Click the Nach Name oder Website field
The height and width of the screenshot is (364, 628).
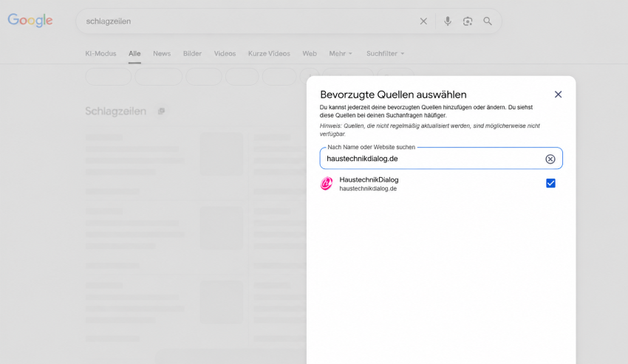click(441, 159)
